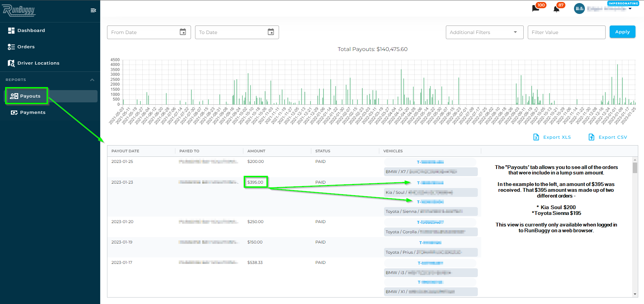Image resolution: width=644 pixels, height=304 pixels.
Task: Collapse the Reports section chevron
Action: click(92, 80)
